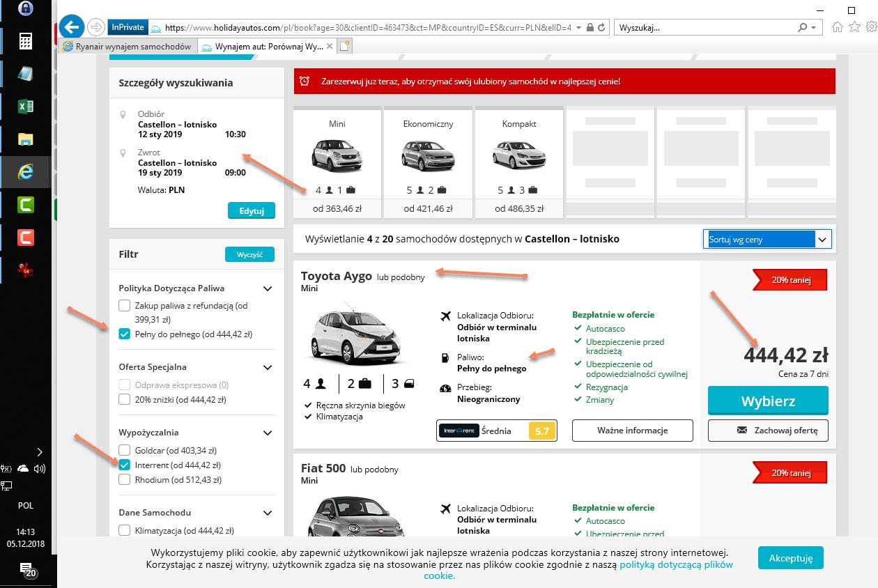Check the Goldcar supplier filter

pyautogui.click(x=125, y=450)
